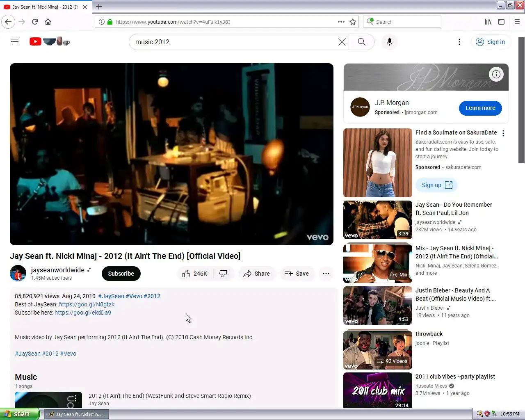Close the Jay Sean YouTube tab

[85, 7]
